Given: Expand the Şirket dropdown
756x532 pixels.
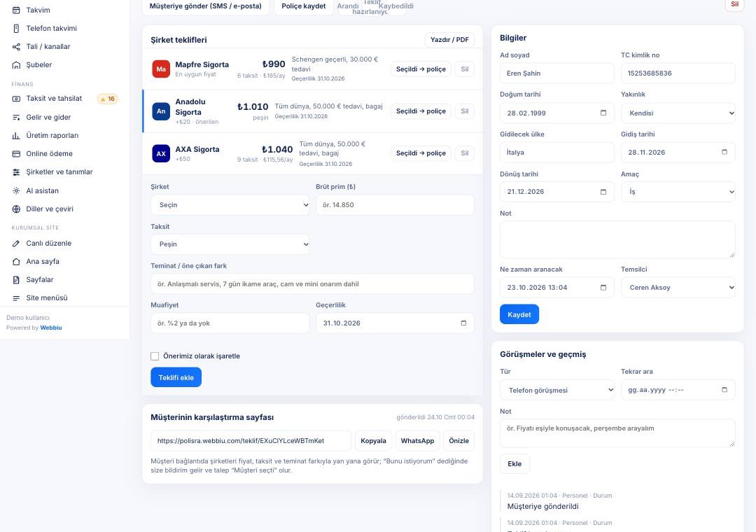Looking at the screenshot, I should point(230,205).
